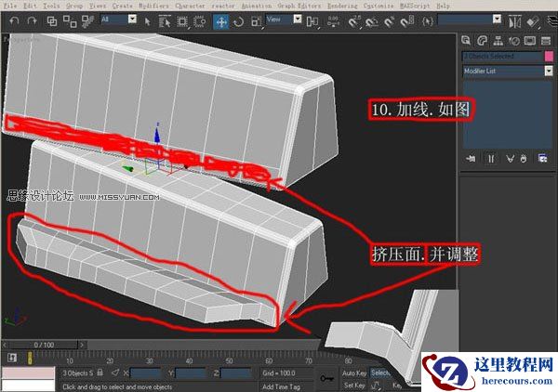Viewport: 558px width, 392px height.
Task: Click the Bind to Space Warp icon
Action: (x=87, y=21)
